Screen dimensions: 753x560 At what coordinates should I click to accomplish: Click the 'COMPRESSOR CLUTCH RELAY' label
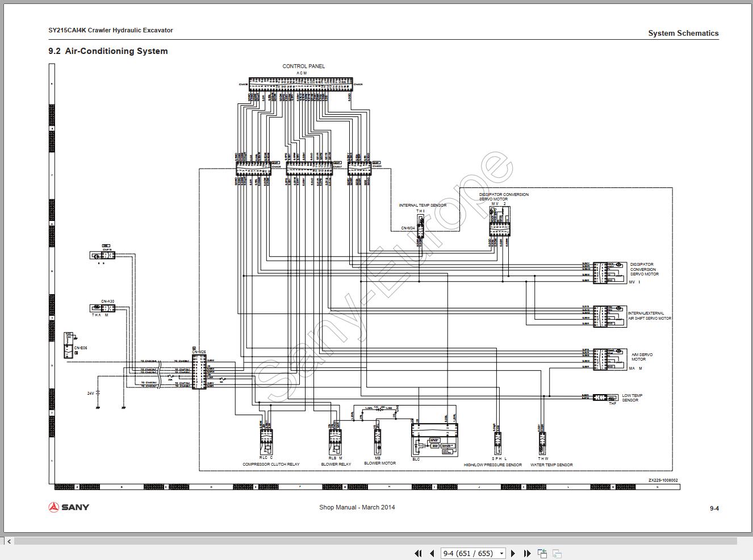pos(271,465)
